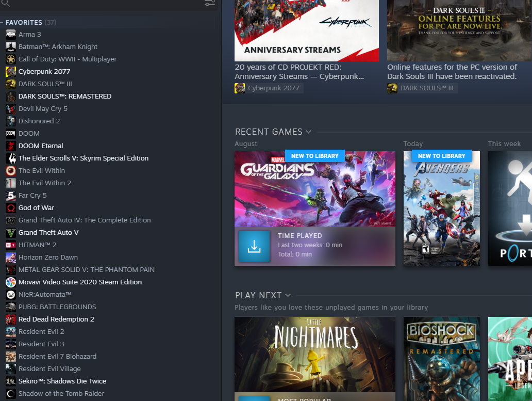The image size is (532, 401).
Task: Open the Guardians of the Galaxy cover art
Action: (315, 189)
